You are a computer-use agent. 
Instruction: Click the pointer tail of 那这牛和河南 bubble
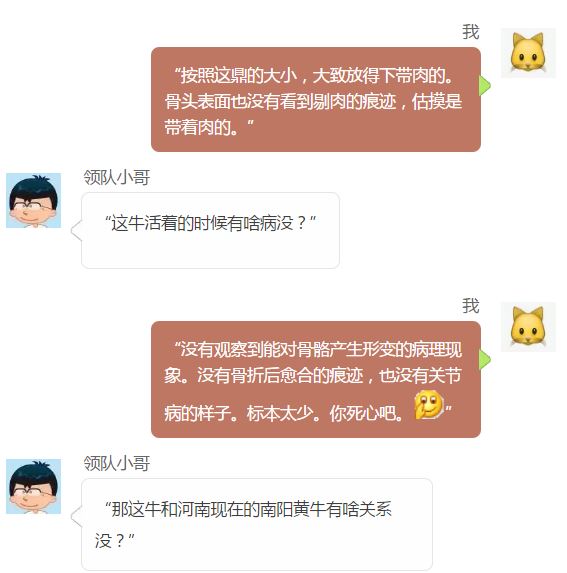pyautogui.click(x=76, y=517)
